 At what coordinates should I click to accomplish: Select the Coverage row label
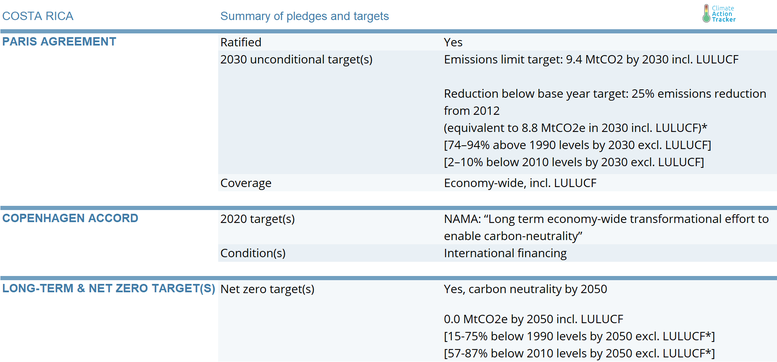coord(246,183)
